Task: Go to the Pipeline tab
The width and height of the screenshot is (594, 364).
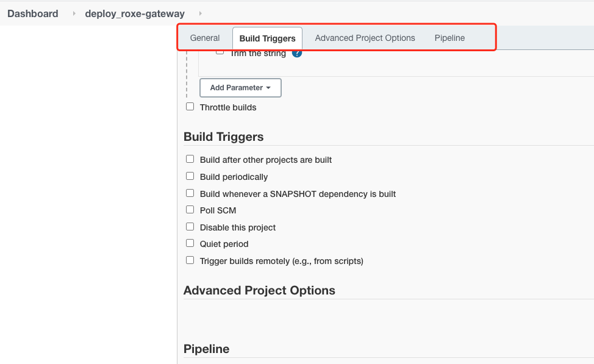Action: (449, 38)
